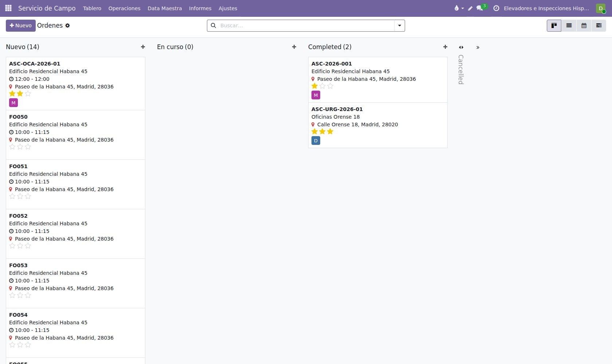Click the Nuevo (14) column header
Viewport: 612px width, 364px height.
pyautogui.click(x=23, y=47)
